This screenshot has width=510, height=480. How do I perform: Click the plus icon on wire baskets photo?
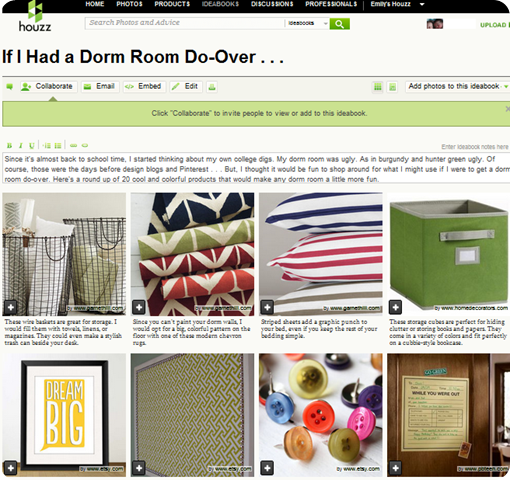tap(11, 307)
